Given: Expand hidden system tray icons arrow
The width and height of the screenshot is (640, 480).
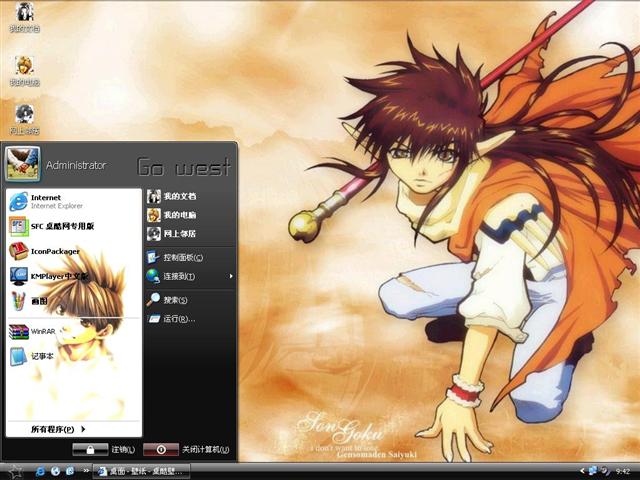Looking at the screenshot, I should (x=582, y=471).
